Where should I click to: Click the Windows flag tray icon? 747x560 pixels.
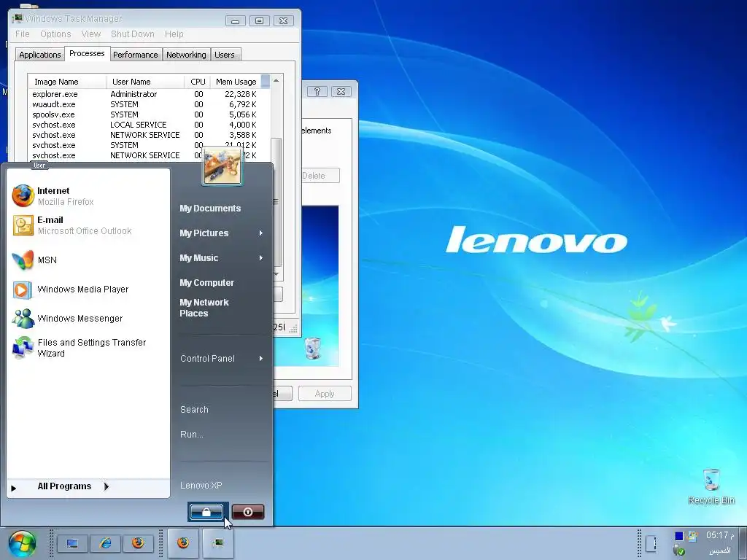coord(692,536)
